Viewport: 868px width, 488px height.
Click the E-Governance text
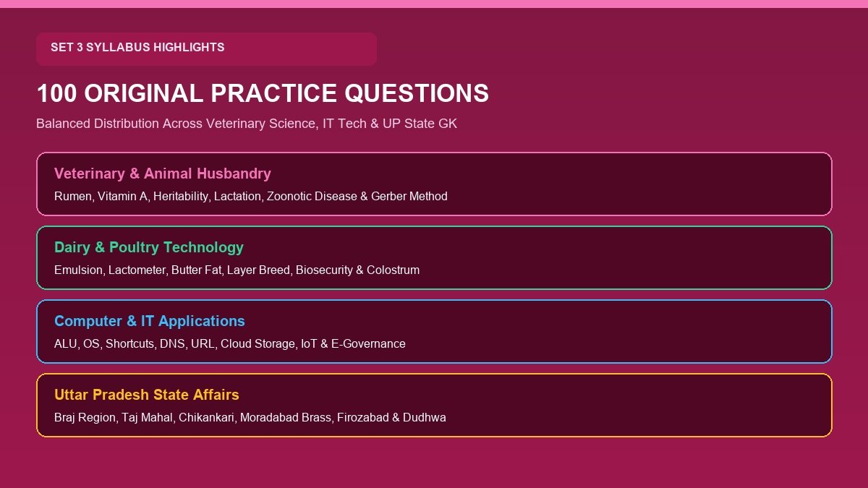tap(368, 343)
